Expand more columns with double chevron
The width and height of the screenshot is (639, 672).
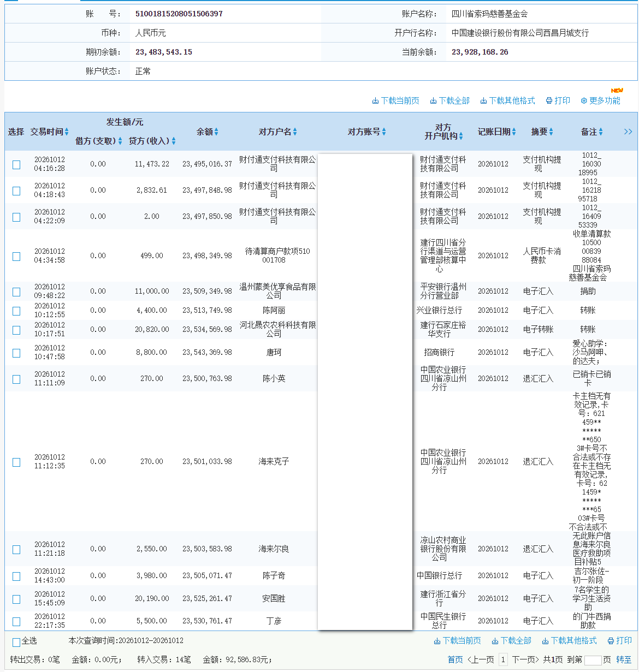pyautogui.click(x=628, y=132)
